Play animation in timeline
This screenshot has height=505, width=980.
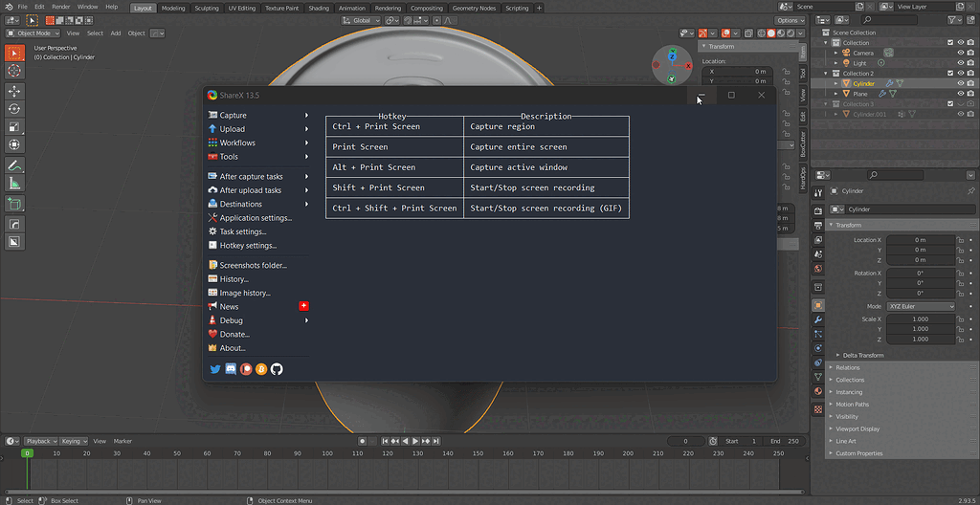[415, 441]
